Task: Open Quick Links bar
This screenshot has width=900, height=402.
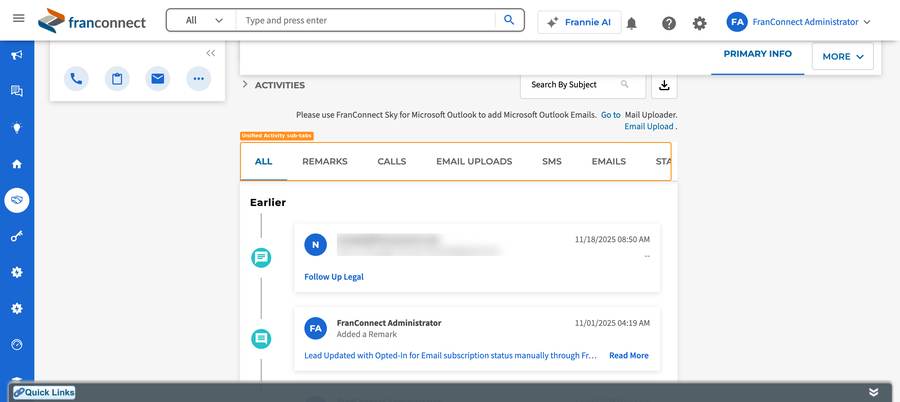Action: [x=44, y=393]
